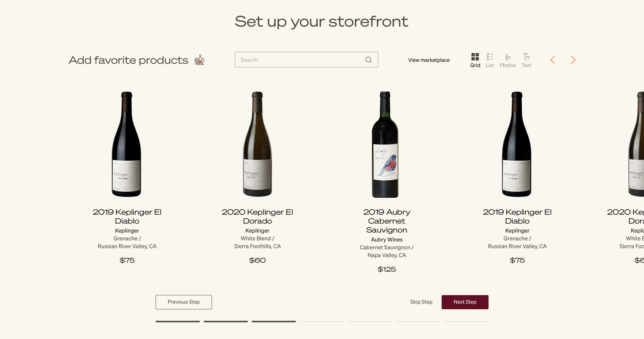Select the Grid view icon
This screenshot has width=644, height=339.
(475, 57)
